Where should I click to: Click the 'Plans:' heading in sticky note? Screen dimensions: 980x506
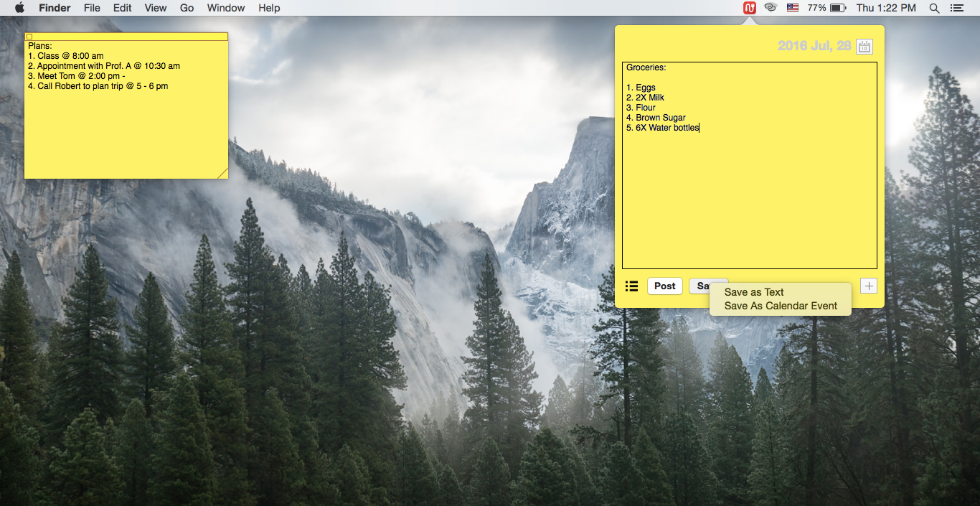39,46
